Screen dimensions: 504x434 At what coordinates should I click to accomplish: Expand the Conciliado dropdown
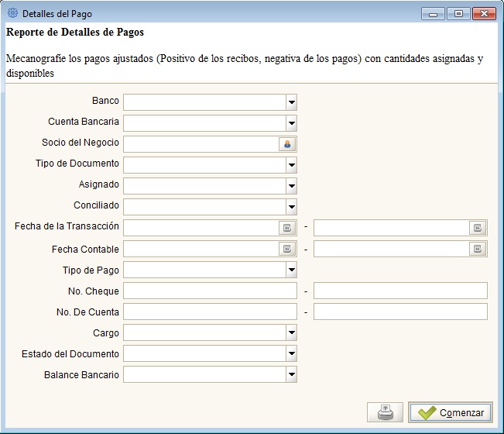click(291, 206)
